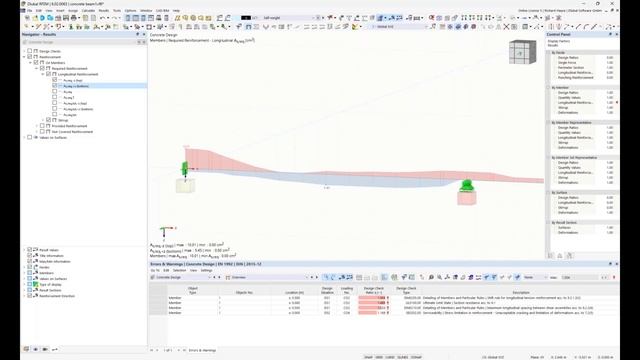Viewport: 640px width, 360px height.
Task: Click the red ratio bar in first table row
Action: [372, 298]
